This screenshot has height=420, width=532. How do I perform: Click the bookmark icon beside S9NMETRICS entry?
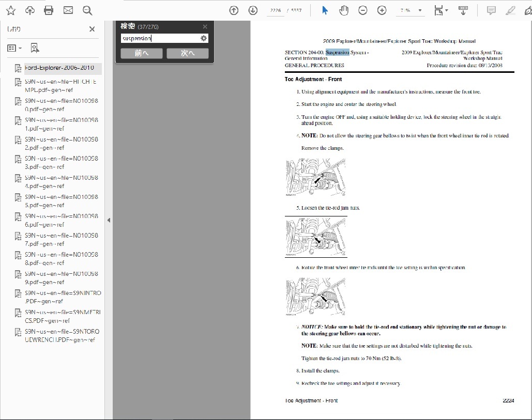[x=18, y=313]
